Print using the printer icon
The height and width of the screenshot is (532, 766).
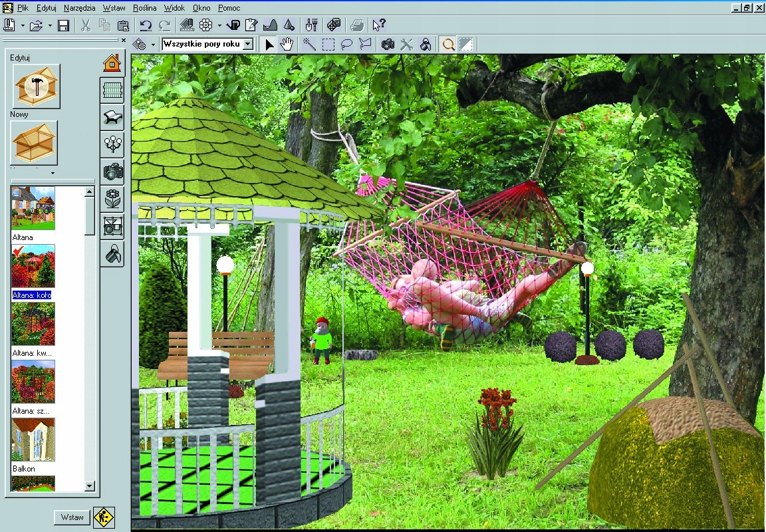click(356, 25)
